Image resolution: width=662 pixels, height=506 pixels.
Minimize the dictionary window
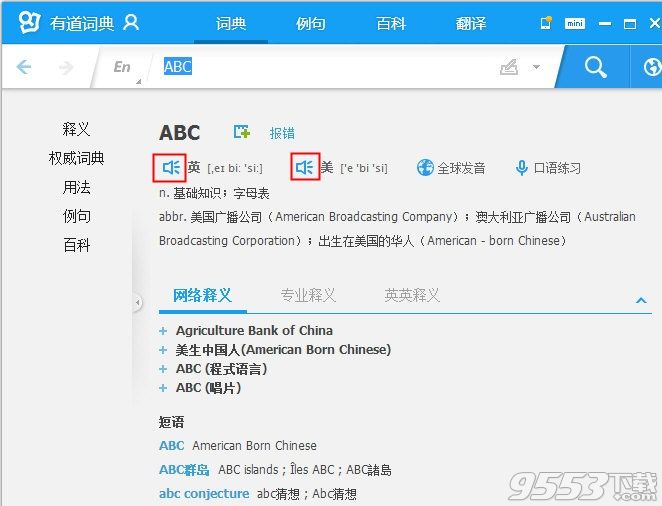click(605, 24)
